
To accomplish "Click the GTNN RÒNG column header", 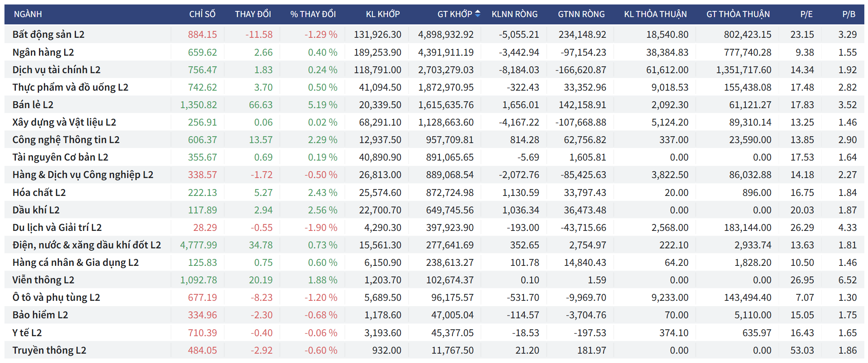I will coord(581,14).
